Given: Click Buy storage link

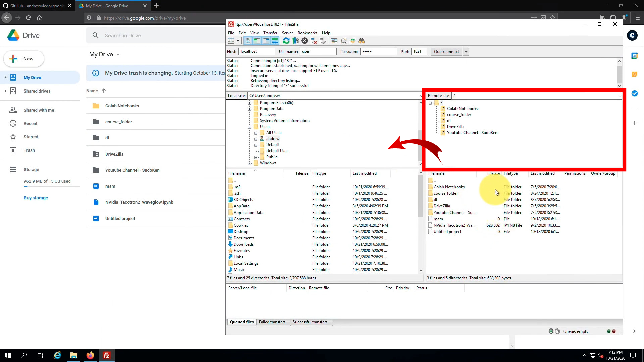Looking at the screenshot, I should click(36, 198).
